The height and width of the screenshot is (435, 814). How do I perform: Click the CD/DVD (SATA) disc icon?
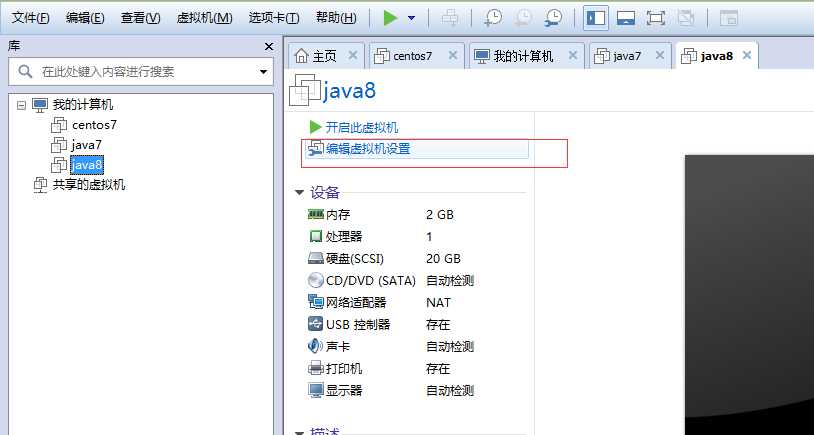[x=316, y=280]
